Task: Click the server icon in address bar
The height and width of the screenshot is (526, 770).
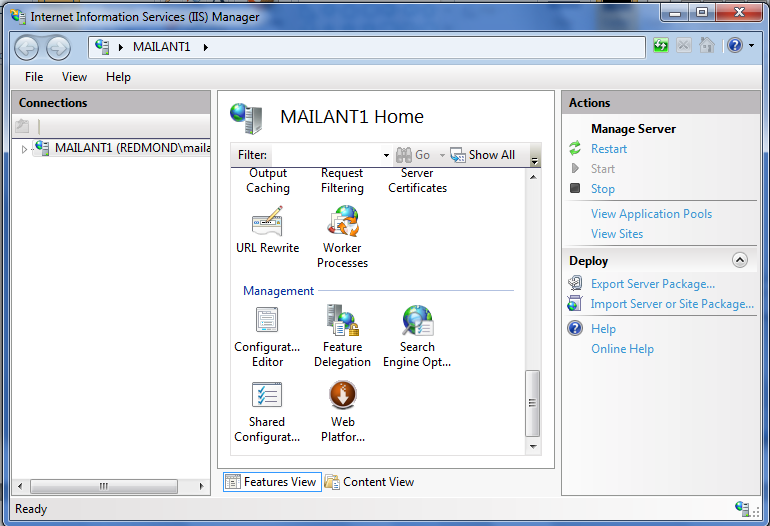Action: point(102,47)
